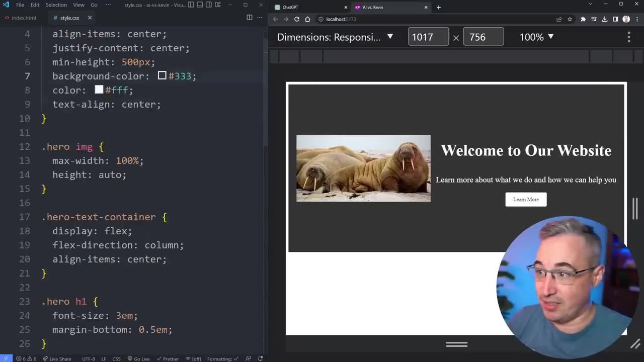The height and width of the screenshot is (362, 644).
Task: Switch to the index.html editor tab
Action: pos(20,18)
